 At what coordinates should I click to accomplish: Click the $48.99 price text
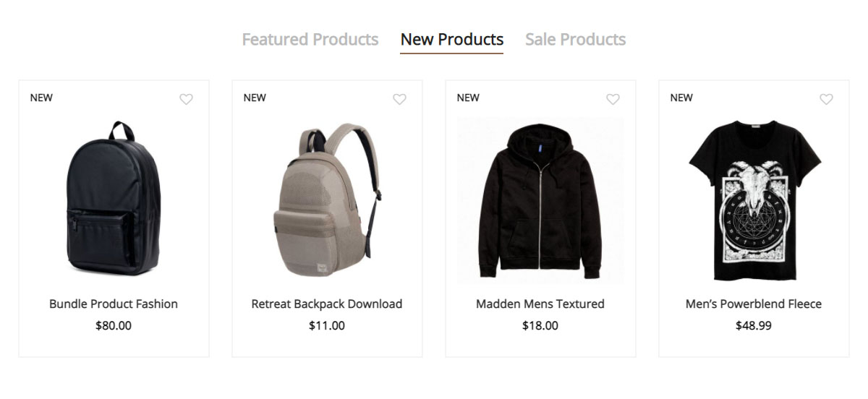pyautogui.click(x=754, y=325)
